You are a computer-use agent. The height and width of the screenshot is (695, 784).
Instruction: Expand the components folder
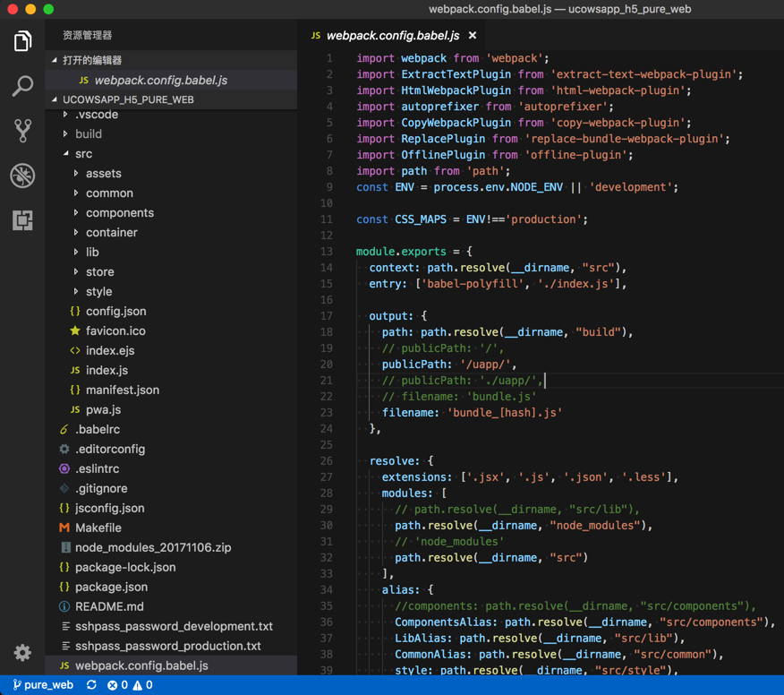(x=119, y=213)
